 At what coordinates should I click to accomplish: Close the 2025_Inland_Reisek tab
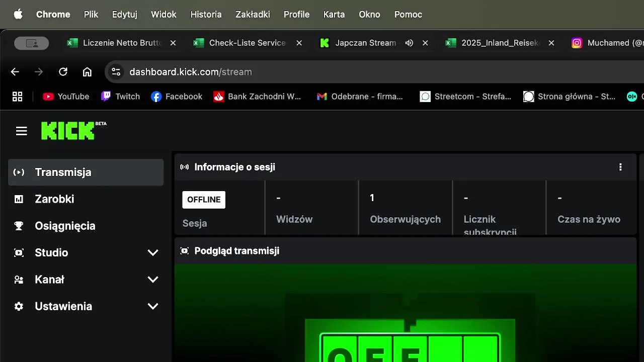(551, 43)
